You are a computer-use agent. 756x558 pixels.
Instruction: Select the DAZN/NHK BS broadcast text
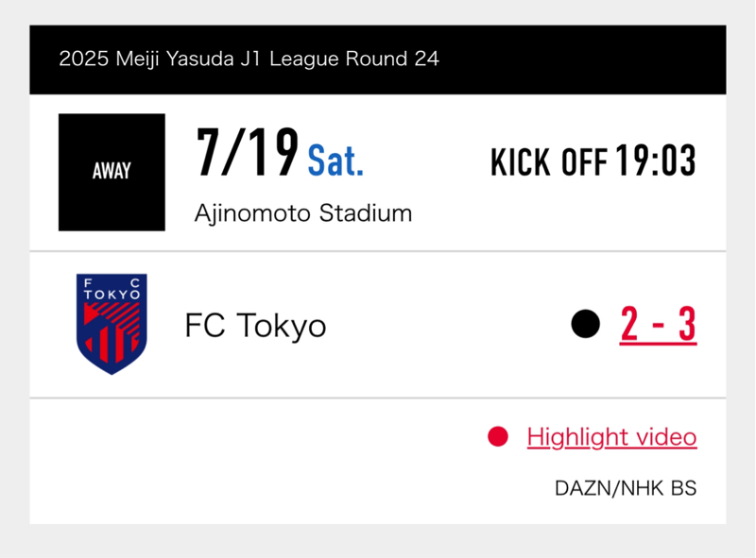tap(626, 488)
